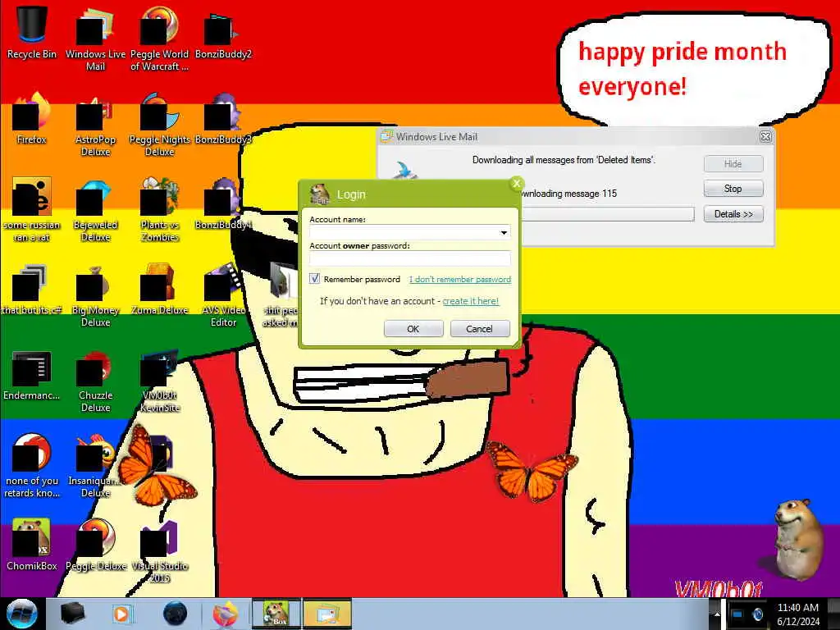Open Visual Studio 2015 desktop icon
The height and width of the screenshot is (630, 840).
(159, 550)
